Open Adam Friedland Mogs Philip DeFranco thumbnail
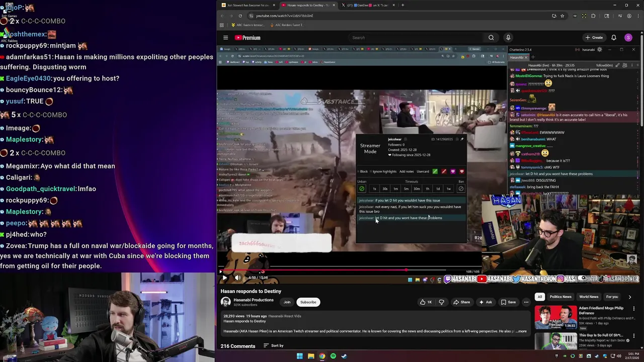The height and width of the screenshot is (362, 644). click(x=555, y=317)
